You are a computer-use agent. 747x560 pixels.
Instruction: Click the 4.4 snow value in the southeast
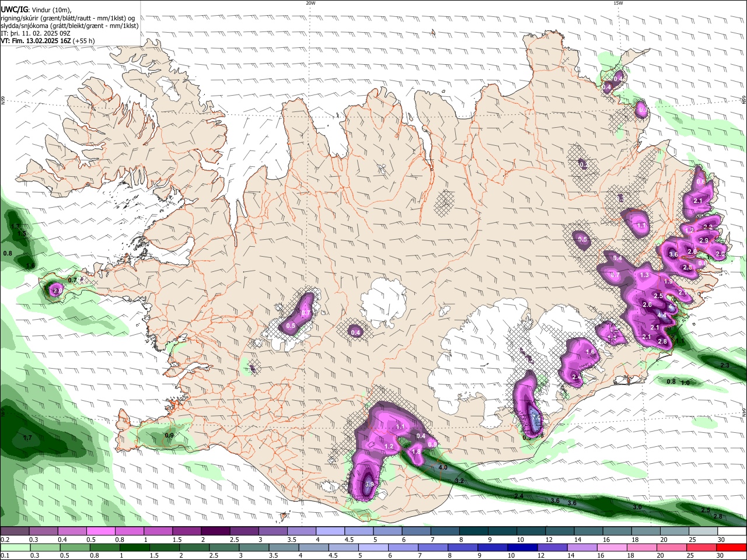tap(662, 315)
